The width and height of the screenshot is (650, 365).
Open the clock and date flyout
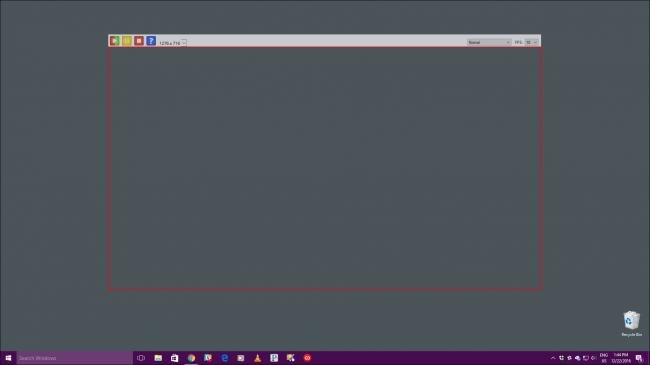(621, 358)
